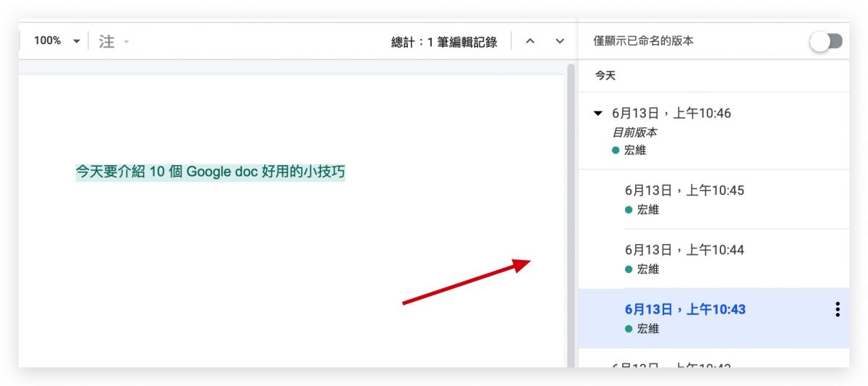
Task: Toggle 僅顯示已命名的版本 switch
Action: [x=826, y=41]
